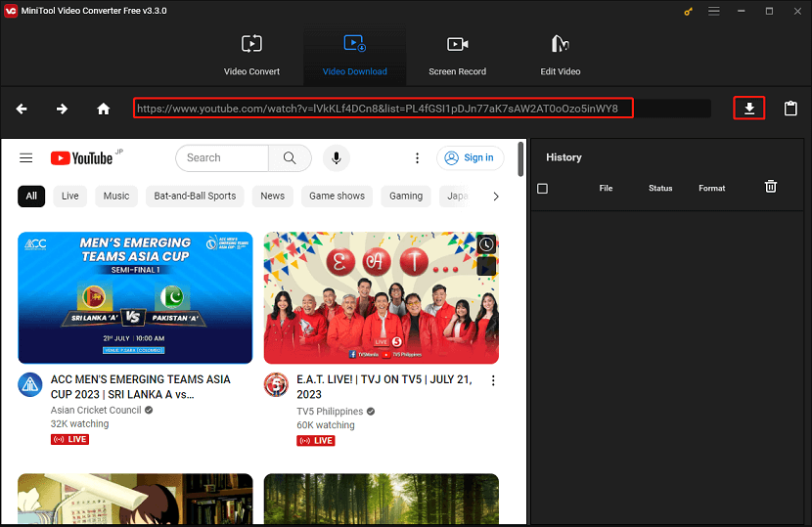Tick the History select-all checkbox
This screenshot has height=527, width=812.
(x=542, y=189)
